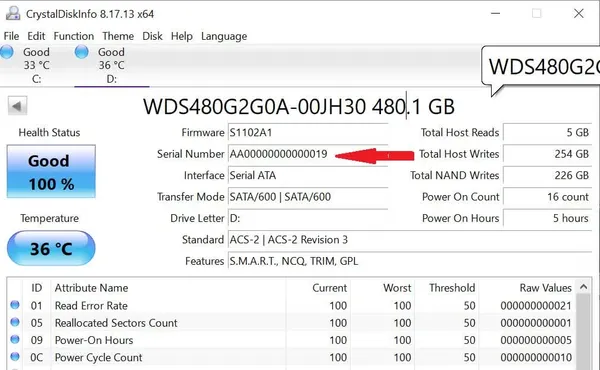Click the CrystalDiskInfo app icon in title bar
The height and width of the screenshot is (370, 600).
click(13, 13)
